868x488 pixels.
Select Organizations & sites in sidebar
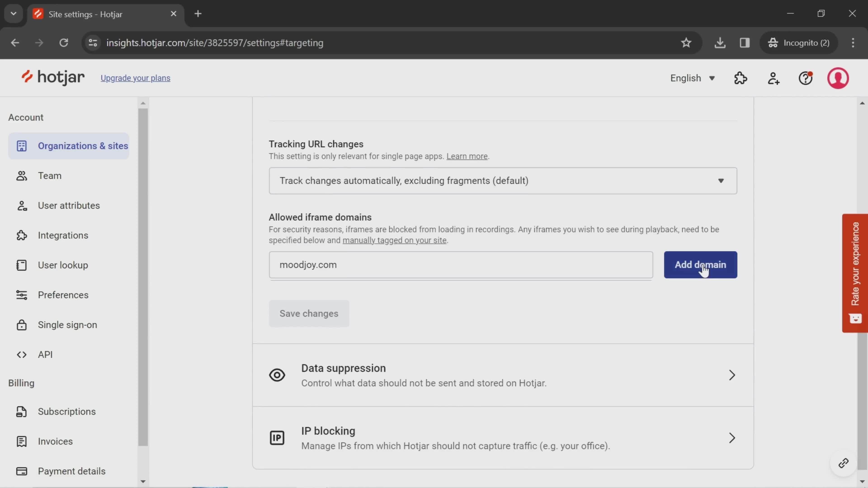point(69,146)
